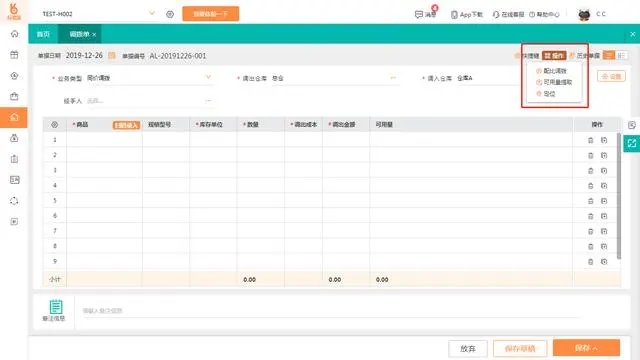The height and width of the screenshot is (360, 640).
Task: Click the table column settings gear icon
Action: (x=54, y=124)
